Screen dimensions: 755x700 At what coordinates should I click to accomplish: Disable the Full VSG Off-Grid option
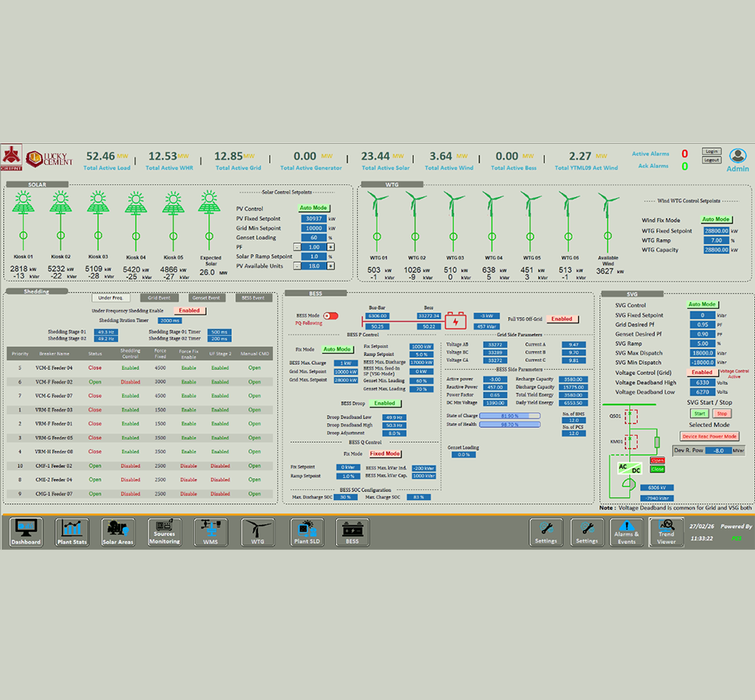562,319
